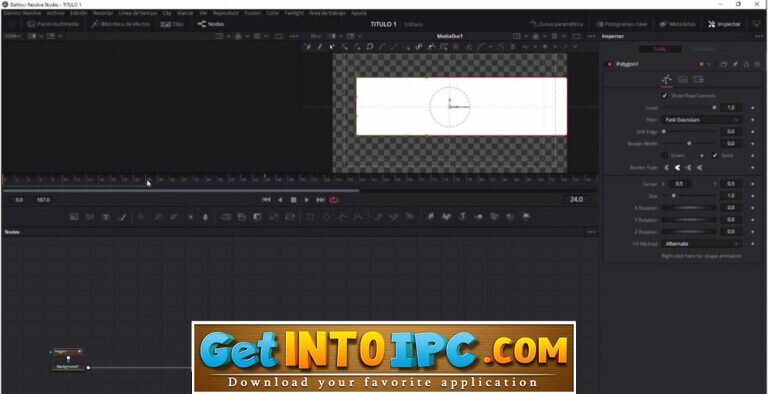Click the Center X value field
This screenshot has width=768, height=394.
pyautogui.click(x=679, y=184)
